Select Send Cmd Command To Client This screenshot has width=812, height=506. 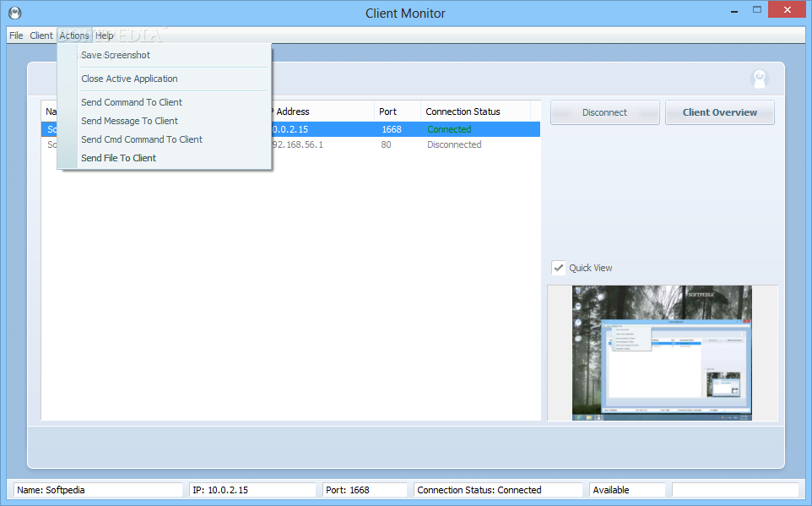141,139
